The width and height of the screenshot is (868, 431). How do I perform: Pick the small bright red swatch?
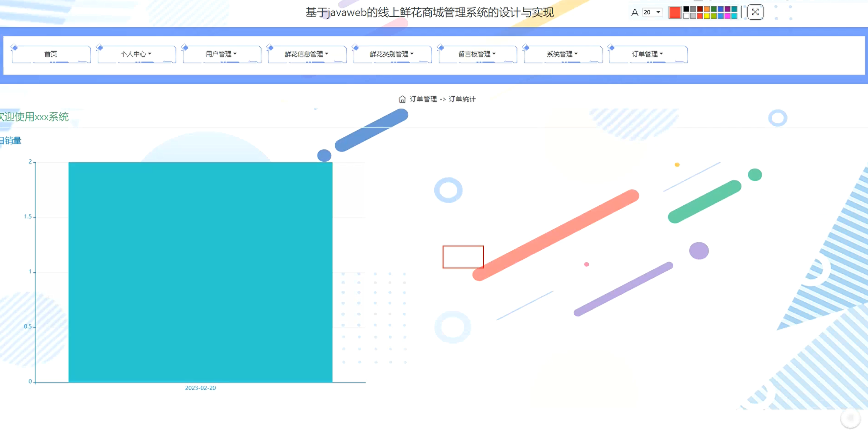tap(700, 16)
